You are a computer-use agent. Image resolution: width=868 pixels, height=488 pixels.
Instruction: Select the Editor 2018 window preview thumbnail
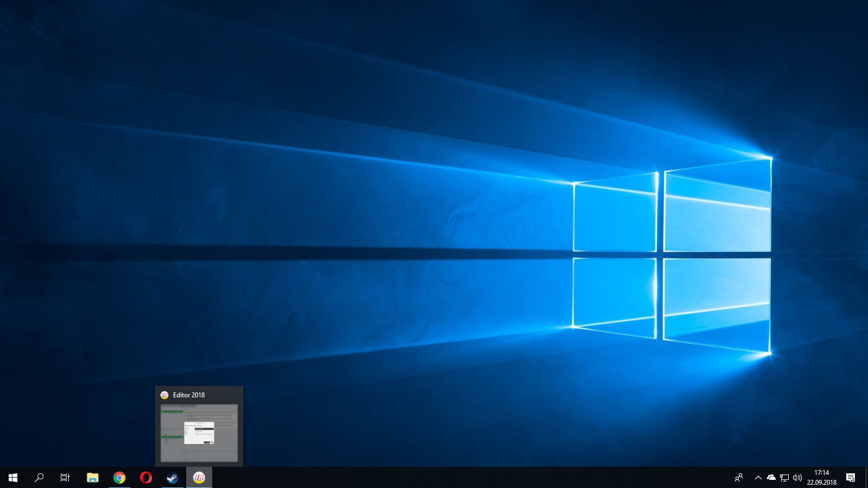coord(199,433)
